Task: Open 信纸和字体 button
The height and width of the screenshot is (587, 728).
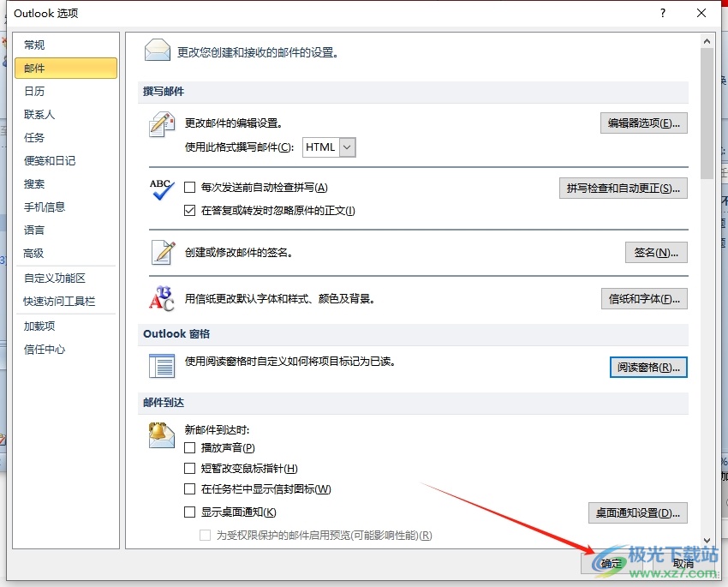Action: point(644,299)
